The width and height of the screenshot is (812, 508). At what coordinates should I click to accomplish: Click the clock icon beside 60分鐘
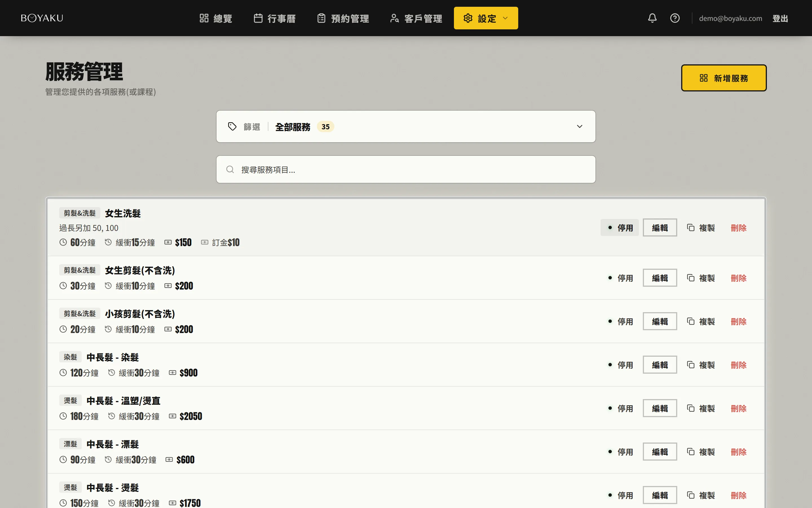[x=63, y=242]
